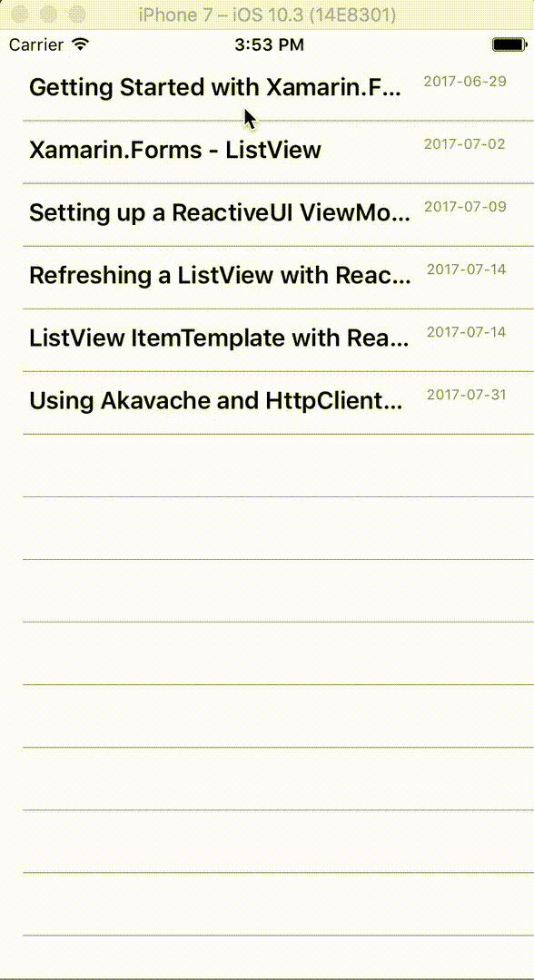Select the Xamarin.Forms - ListView entry

point(174,150)
